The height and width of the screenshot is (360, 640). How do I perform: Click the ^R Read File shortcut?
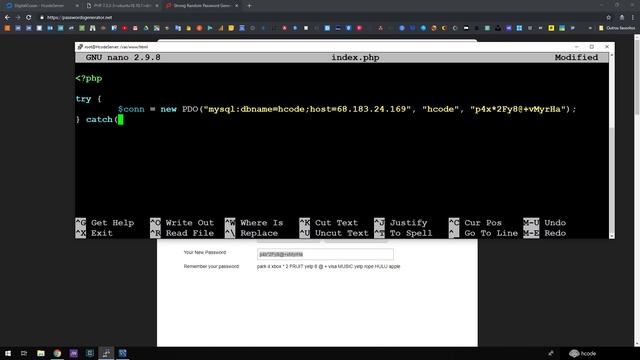click(182, 233)
